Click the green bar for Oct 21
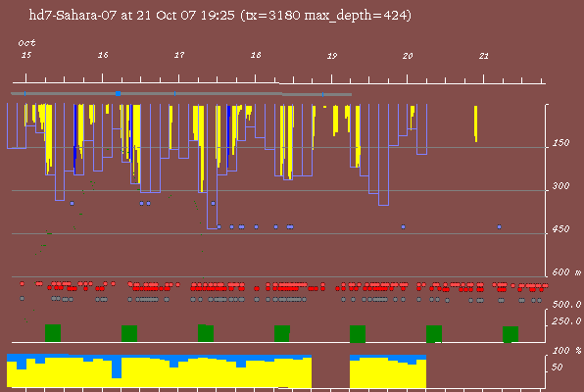Viewport: 584px width, 392px height. coord(511,334)
